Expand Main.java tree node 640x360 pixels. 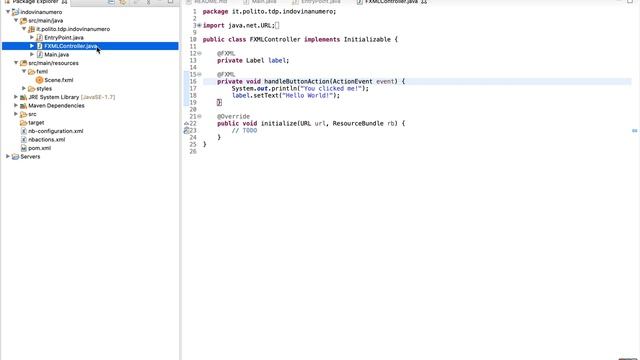click(32, 54)
